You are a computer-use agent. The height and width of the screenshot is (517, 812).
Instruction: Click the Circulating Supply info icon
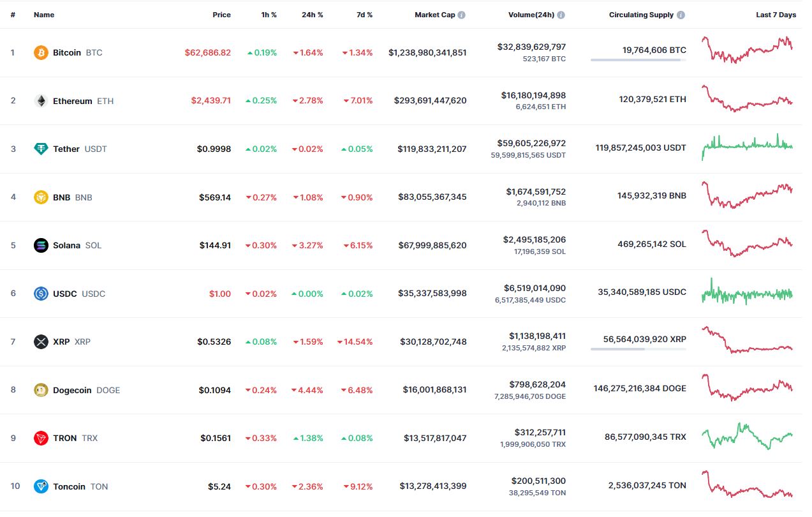pyautogui.click(x=681, y=15)
